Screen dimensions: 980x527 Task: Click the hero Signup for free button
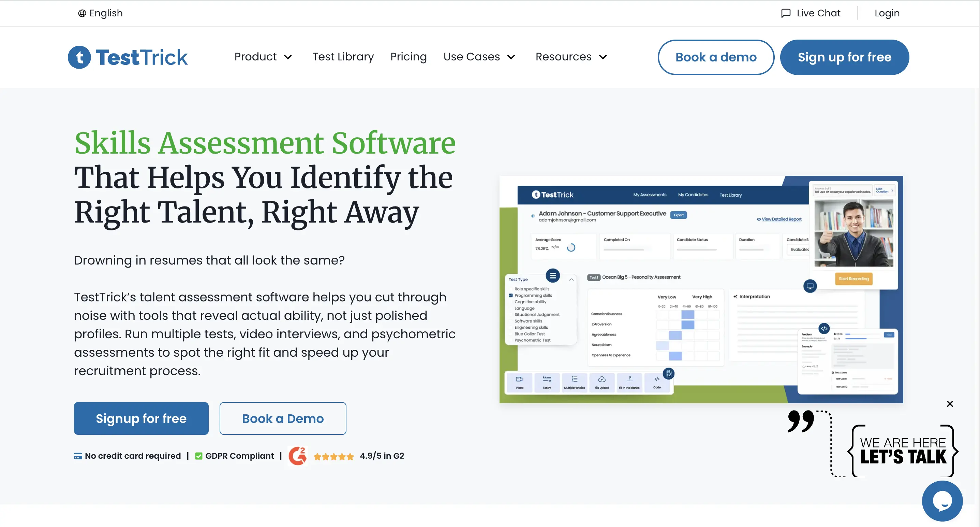pos(141,418)
